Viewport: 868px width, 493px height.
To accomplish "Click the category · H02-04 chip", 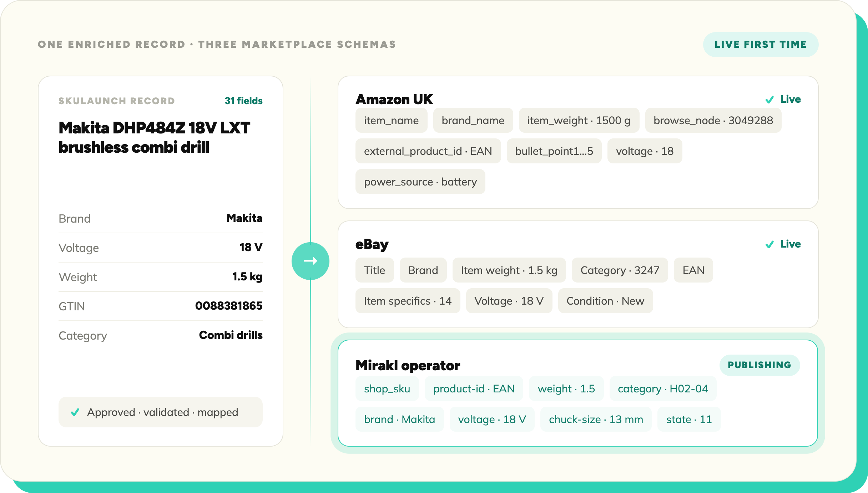I will coord(663,389).
